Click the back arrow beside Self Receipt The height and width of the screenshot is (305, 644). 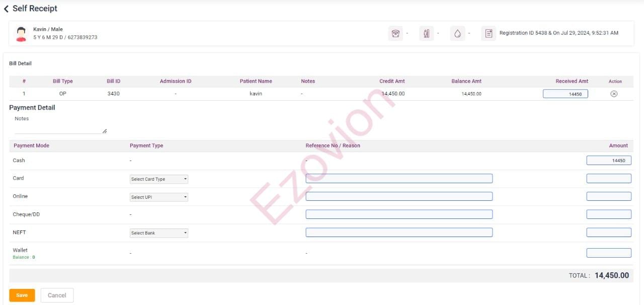click(6, 9)
